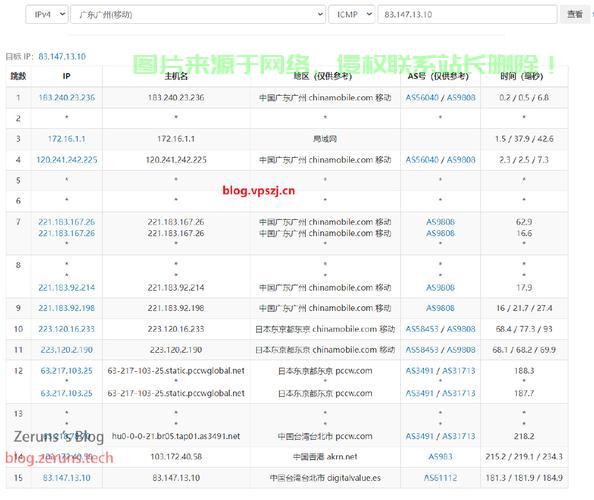Click the 跳数 column header
Screen dimensions: 594x500
tap(18, 76)
